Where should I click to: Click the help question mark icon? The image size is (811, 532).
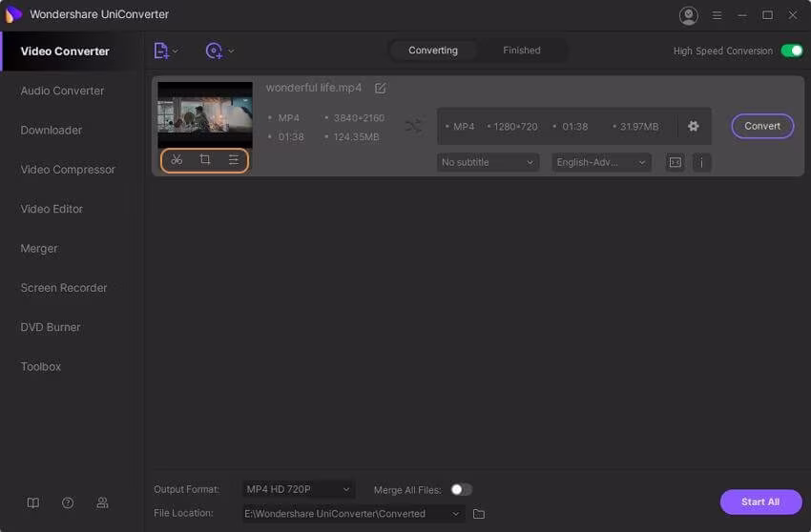(x=68, y=502)
